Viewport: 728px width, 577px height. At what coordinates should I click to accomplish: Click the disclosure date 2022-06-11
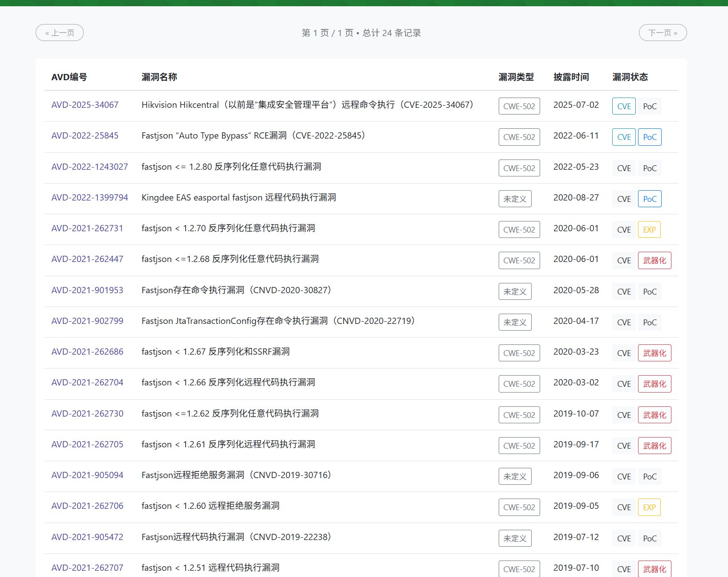576,135
